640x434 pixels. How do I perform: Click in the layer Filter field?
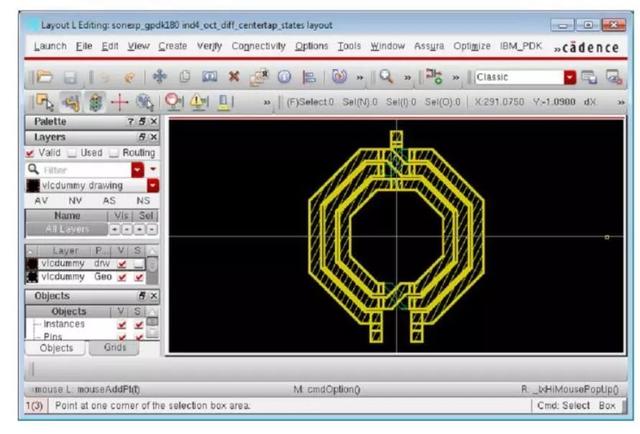[x=85, y=170]
